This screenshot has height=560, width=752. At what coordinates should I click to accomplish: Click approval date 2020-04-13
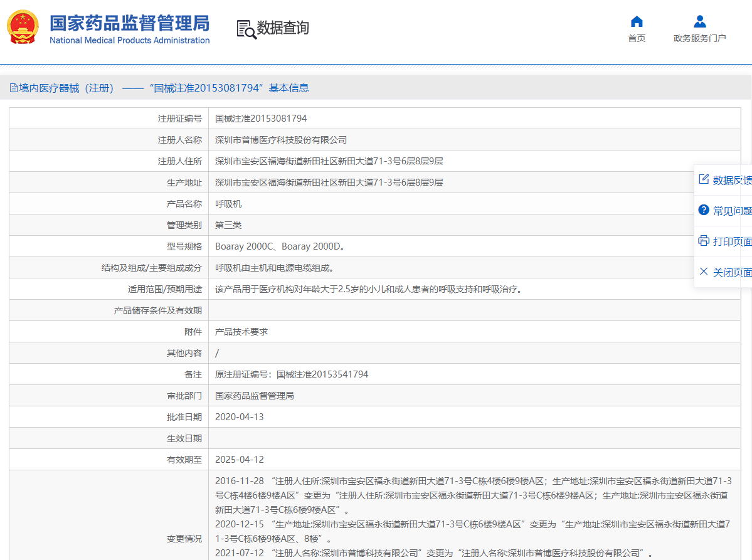[240, 417]
